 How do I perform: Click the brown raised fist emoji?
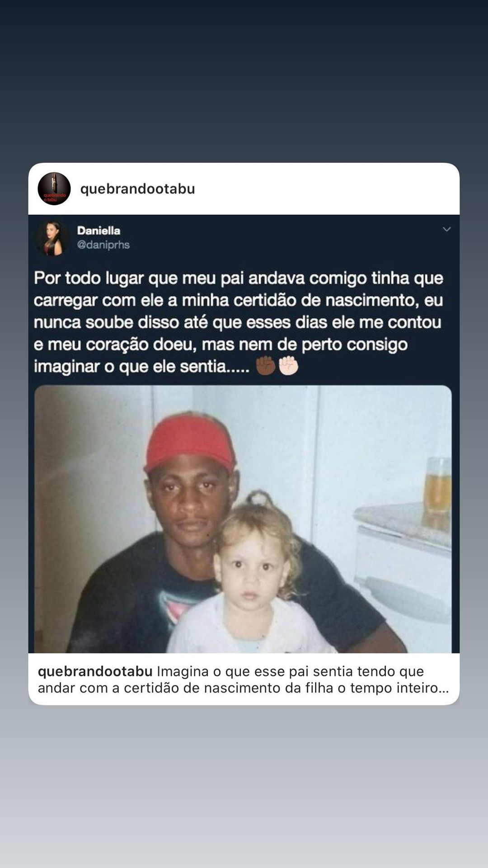(266, 366)
